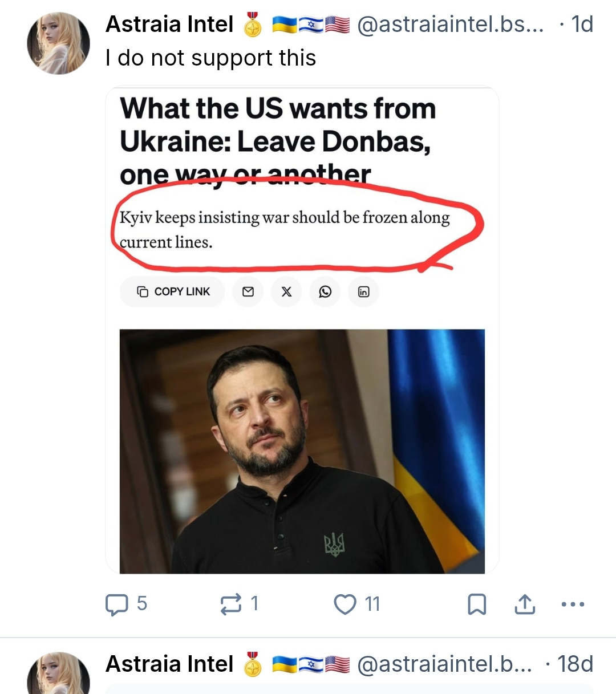Screen dimensions: 616x694
Task: Open Astraia Intel's profile avatar
Action: pyautogui.click(x=58, y=43)
